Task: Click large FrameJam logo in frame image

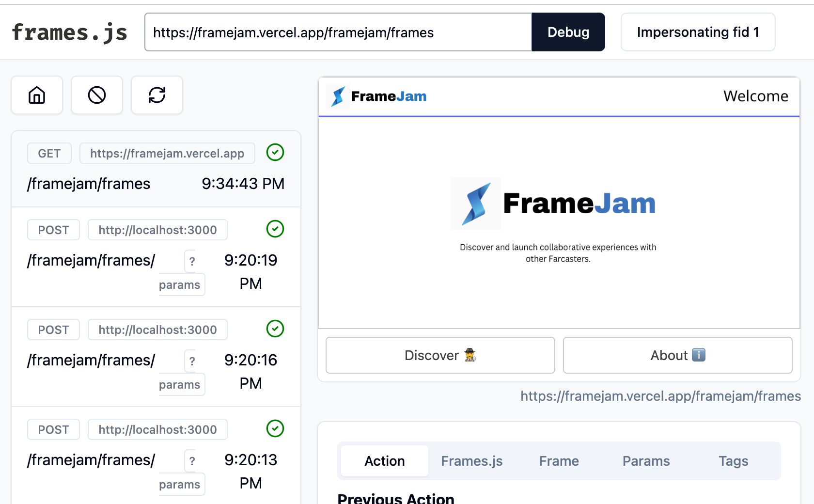Action: coord(553,203)
